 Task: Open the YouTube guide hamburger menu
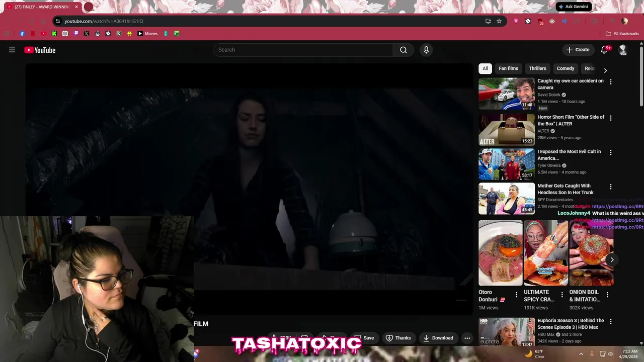12,50
